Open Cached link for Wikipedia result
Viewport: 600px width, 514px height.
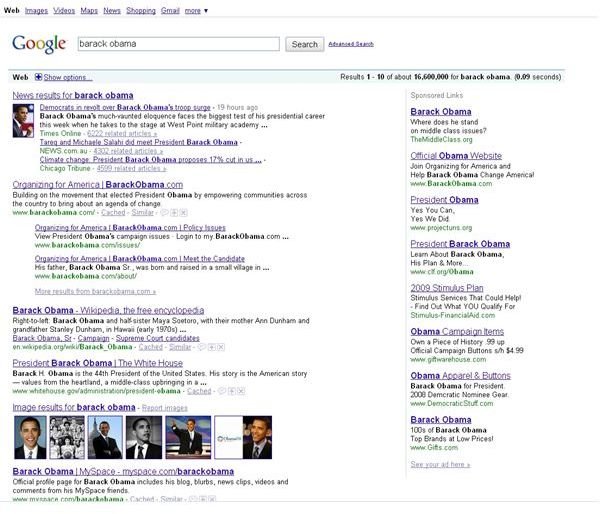click(x=150, y=347)
